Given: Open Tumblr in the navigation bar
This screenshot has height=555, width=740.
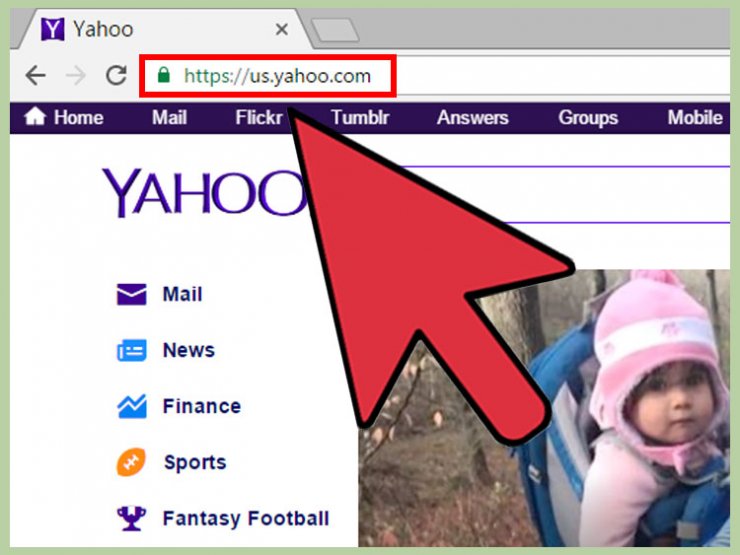Looking at the screenshot, I should tap(360, 118).
